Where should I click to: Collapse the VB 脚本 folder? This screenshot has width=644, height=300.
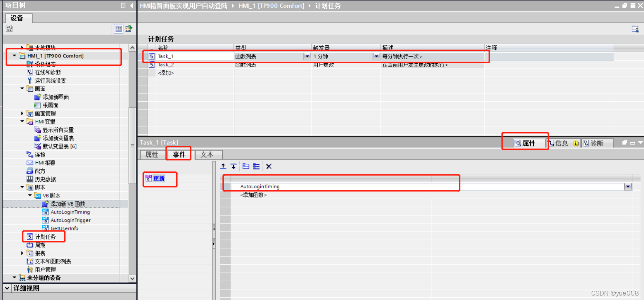coord(30,196)
